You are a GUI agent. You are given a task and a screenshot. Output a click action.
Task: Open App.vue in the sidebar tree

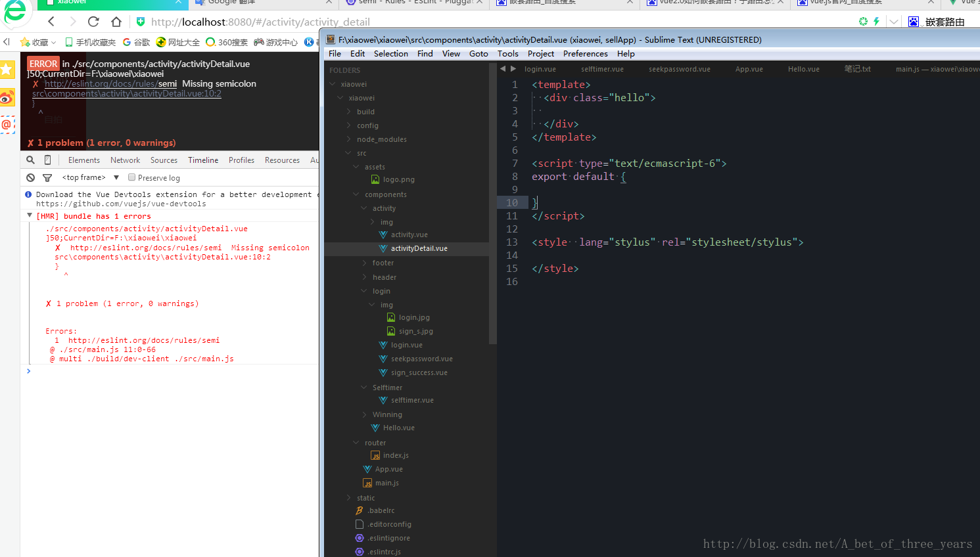click(388, 469)
